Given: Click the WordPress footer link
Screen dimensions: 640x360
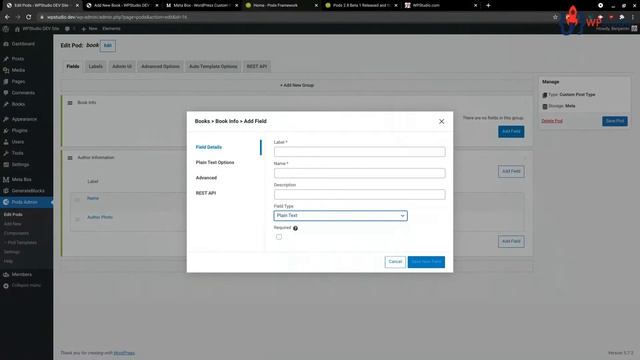Looking at the screenshot, I should point(124,353).
